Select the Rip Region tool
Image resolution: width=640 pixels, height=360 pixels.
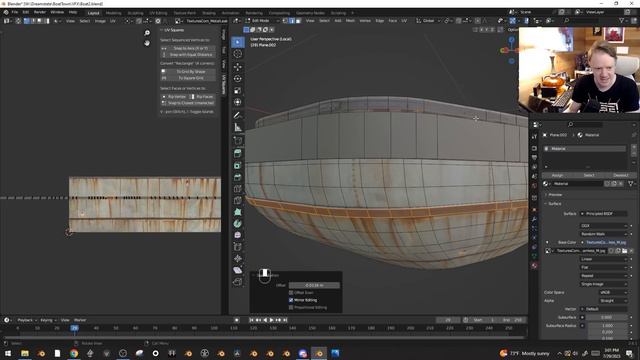[x=238, y=282]
